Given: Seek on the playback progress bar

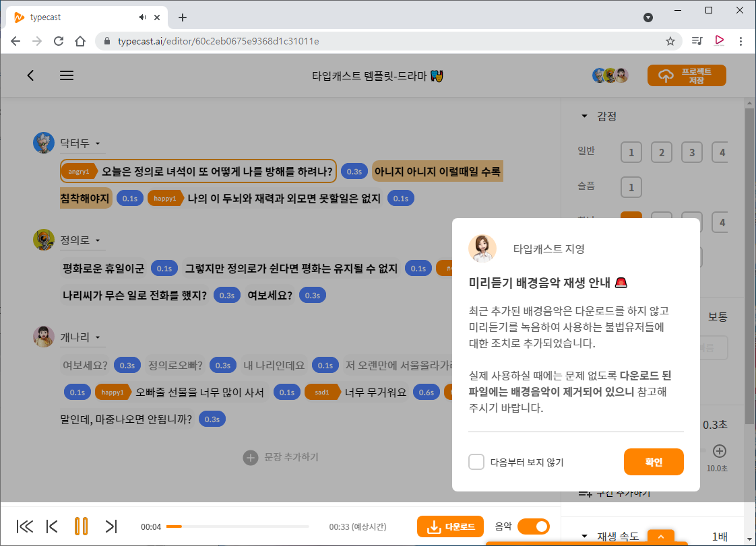Looking at the screenshot, I should pyautogui.click(x=238, y=526).
